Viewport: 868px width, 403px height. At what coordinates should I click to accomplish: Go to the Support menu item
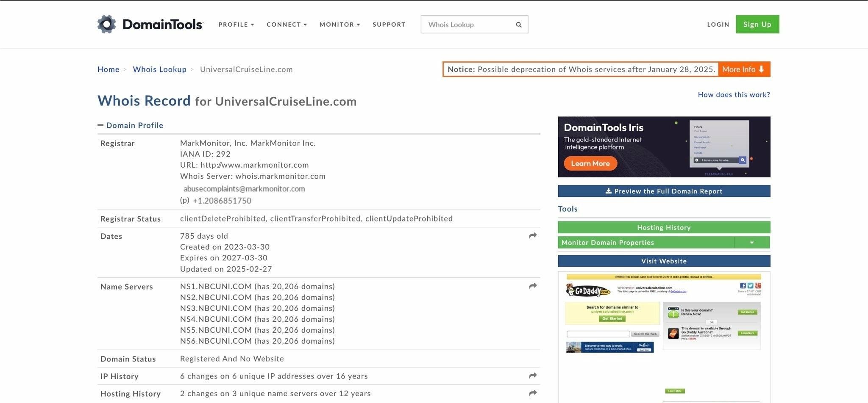[x=389, y=25]
